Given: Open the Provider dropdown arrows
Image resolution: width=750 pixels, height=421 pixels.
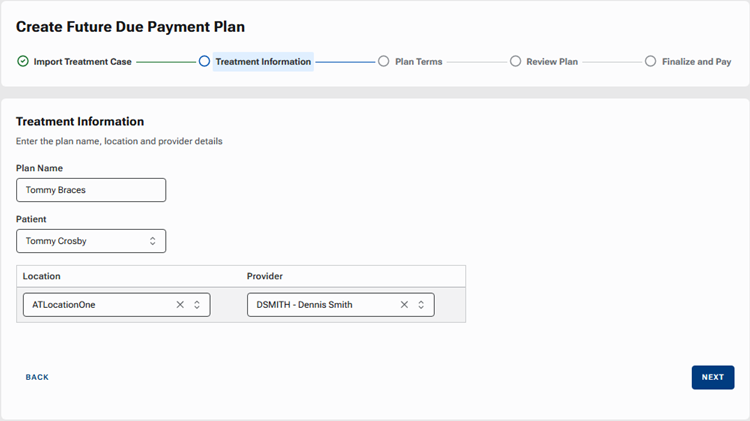Looking at the screenshot, I should 421,305.
